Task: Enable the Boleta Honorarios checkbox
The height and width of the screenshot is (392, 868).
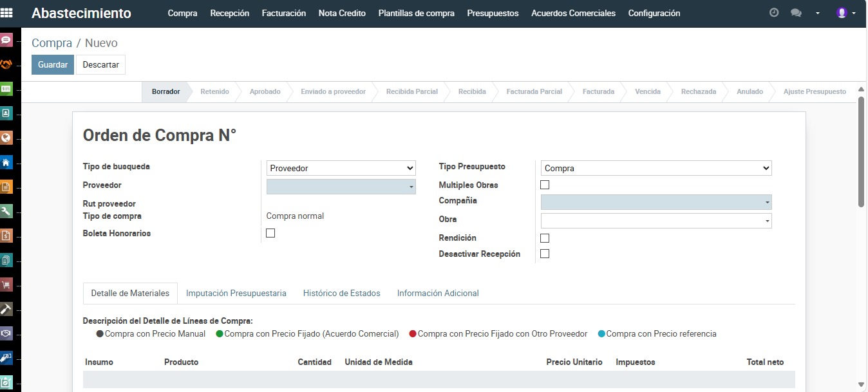Action: [270, 233]
